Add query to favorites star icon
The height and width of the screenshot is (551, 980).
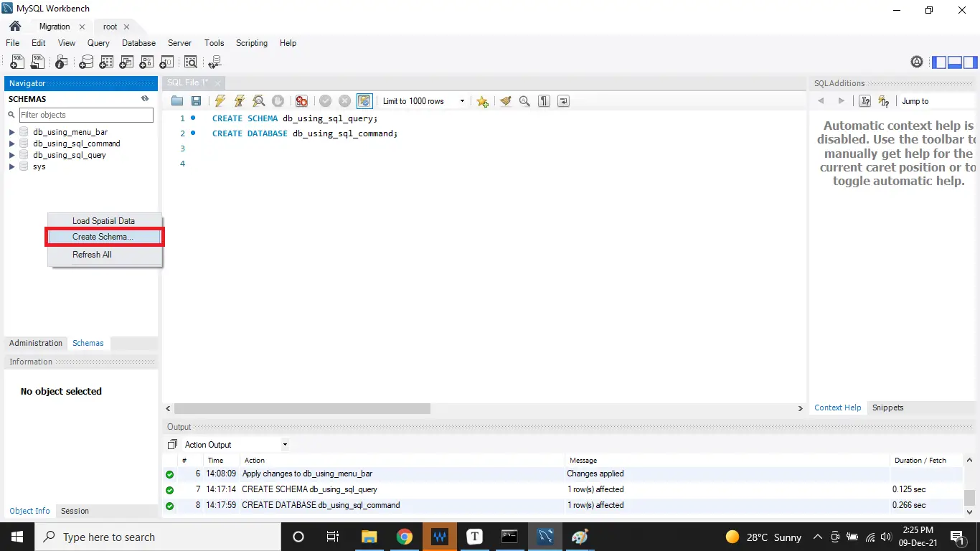click(x=483, y=101)
